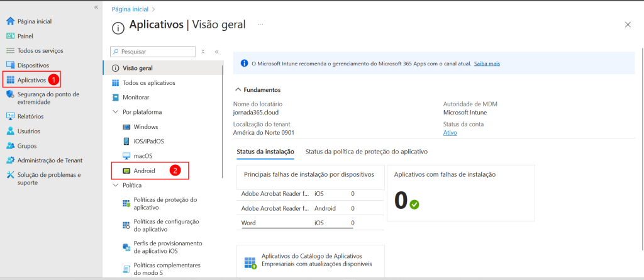
Task: Open Usuários in the sidebar
Action: pos(29,131)
